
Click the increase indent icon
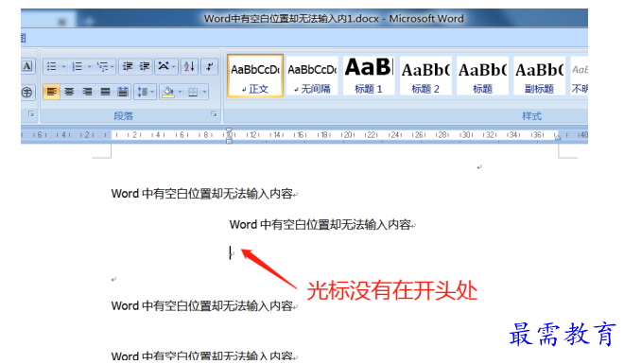pos(145,66)
